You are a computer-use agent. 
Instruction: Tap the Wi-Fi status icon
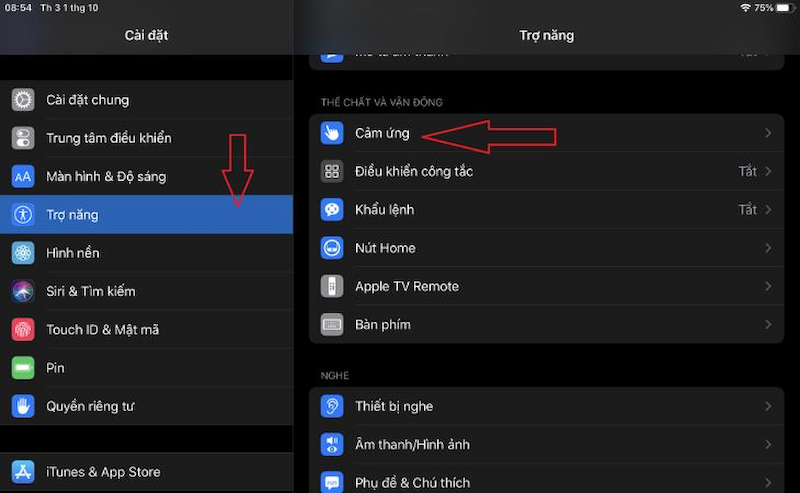click(x=745, y=8)
